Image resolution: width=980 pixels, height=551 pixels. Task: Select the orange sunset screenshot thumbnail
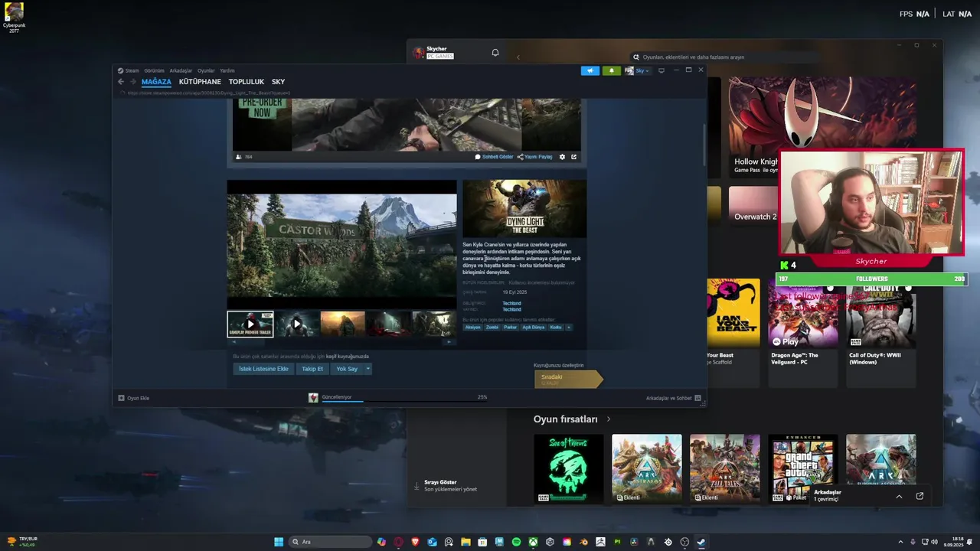(x=342, y=324)
